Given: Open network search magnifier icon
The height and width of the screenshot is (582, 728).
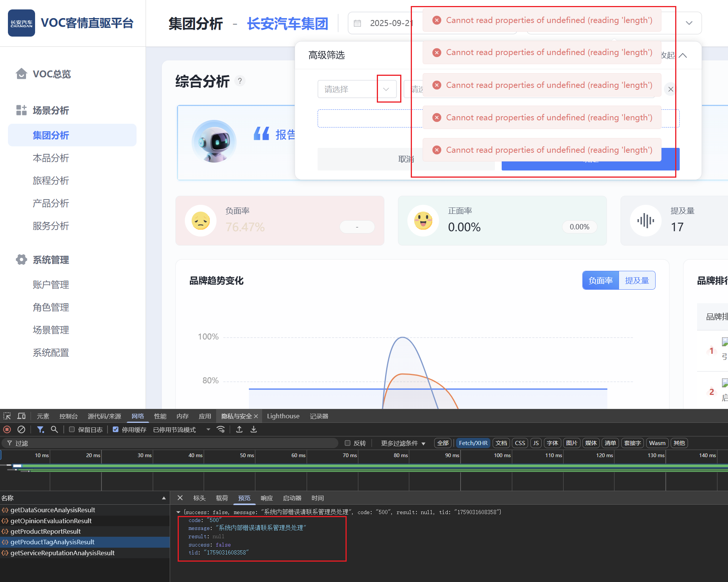Looking at the screenshot, I should tap(54, 429).
